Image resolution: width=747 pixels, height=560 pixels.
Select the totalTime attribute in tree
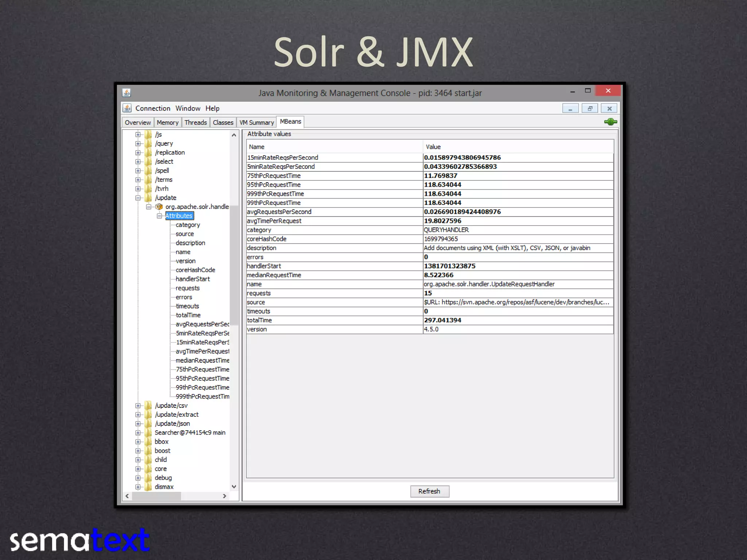click(188, 315)
